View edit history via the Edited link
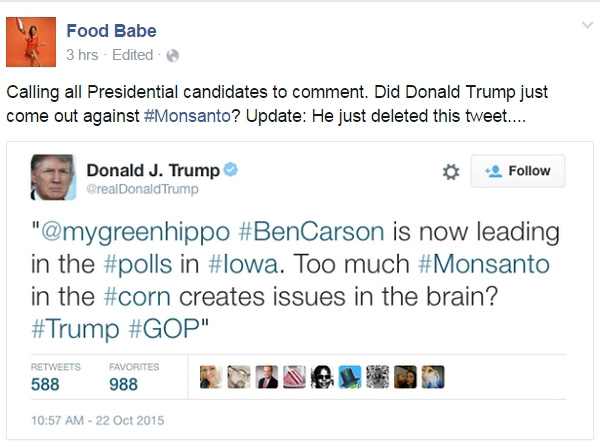The image size is (600, 444). point(133,55)
